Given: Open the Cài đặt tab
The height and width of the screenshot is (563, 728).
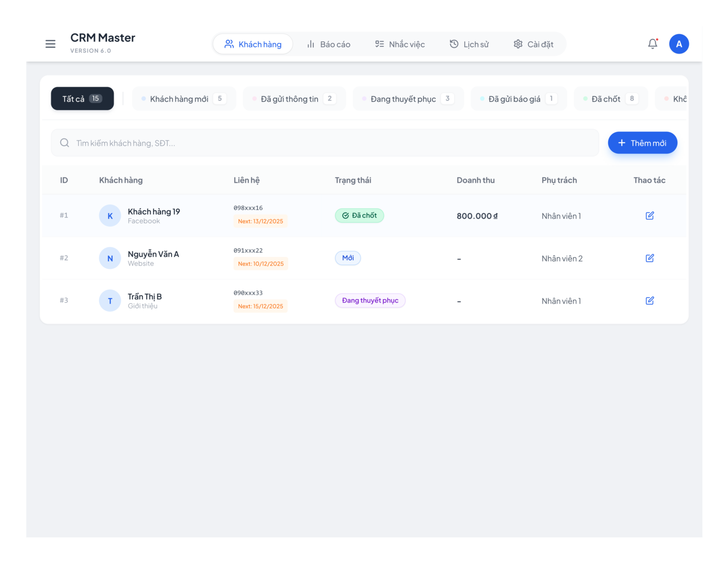Looking at the screenshot, I should tap(533, 44).
